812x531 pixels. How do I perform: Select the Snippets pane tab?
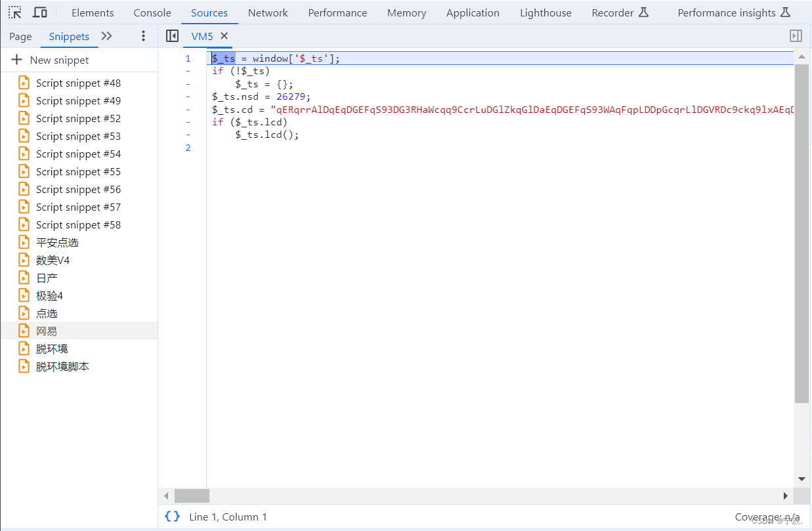[69, 36]
